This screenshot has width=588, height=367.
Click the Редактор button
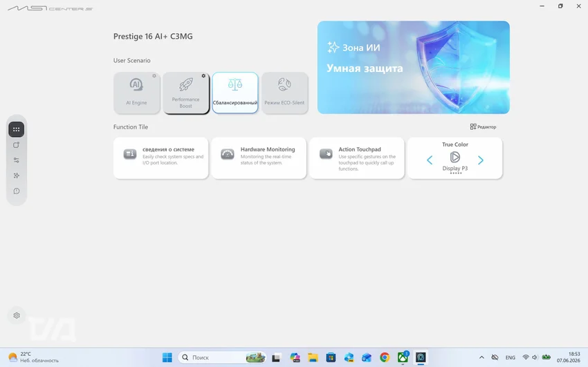click(x=483, y=127)
